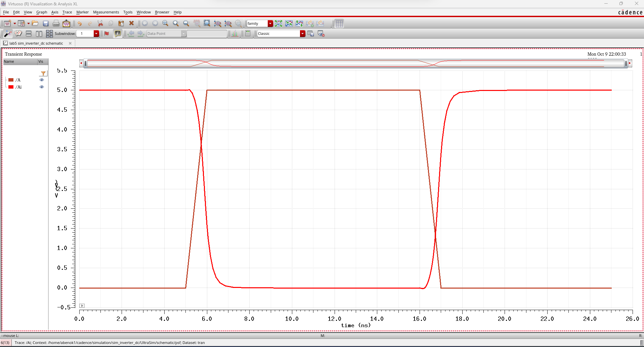This screenshot has width=644, height=347.
Task: Save the current workspace
Action: (x=310, y=34)
